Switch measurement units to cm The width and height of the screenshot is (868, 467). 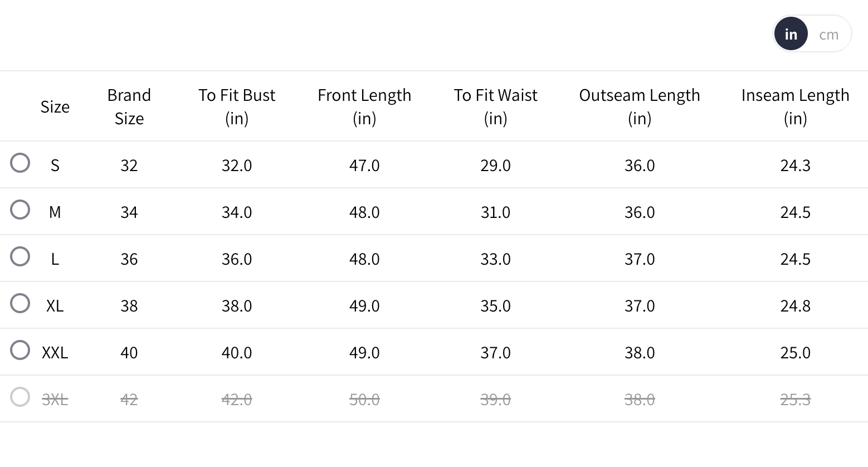(828, 35)
